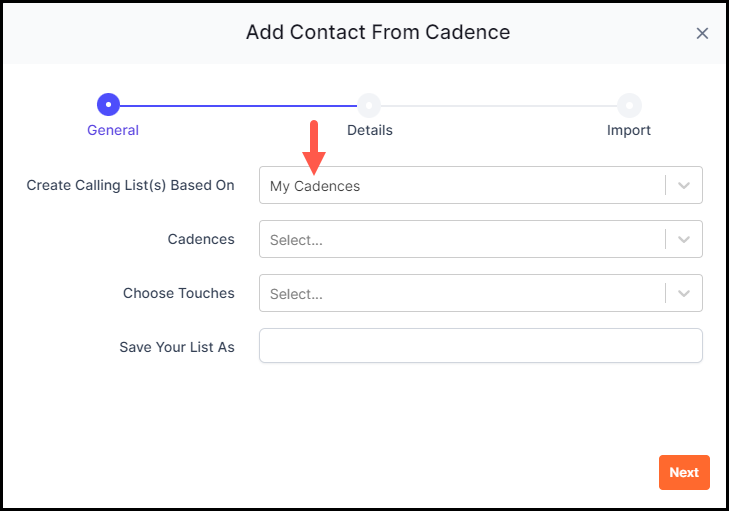Open the My Cadences dropdown field
The image size is (729, 511).
point(481,185)
